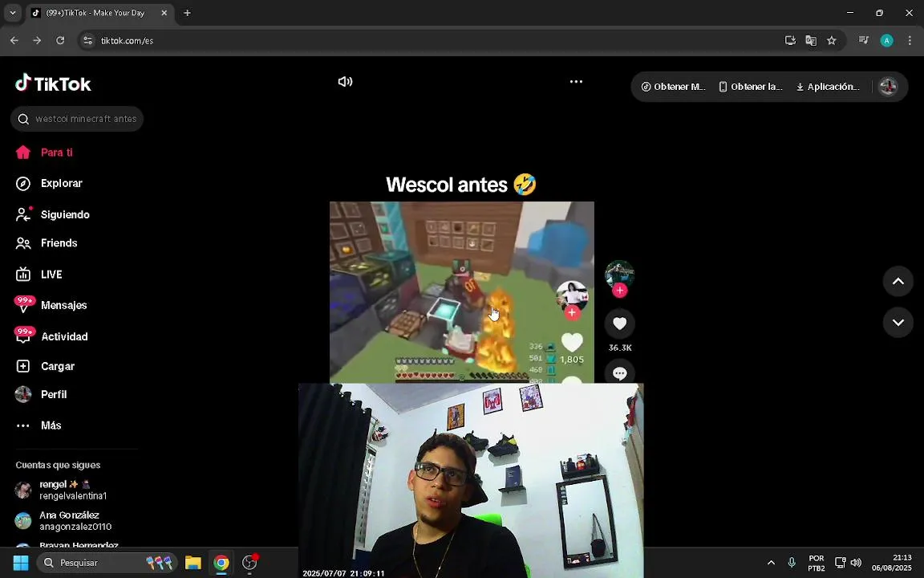The height and width of the screenshot is (578, 924).
Task: Go to the next video
Action: click(898, 323)
